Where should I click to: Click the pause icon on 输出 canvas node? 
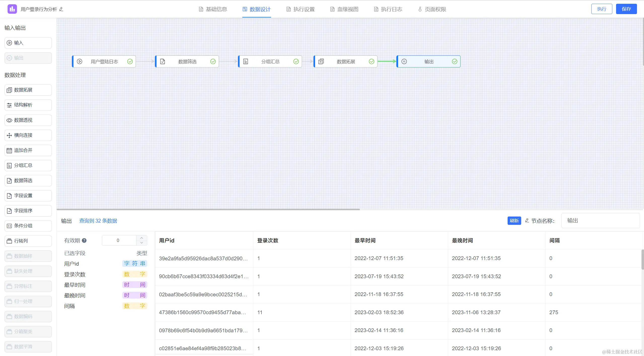coord(404,61)
